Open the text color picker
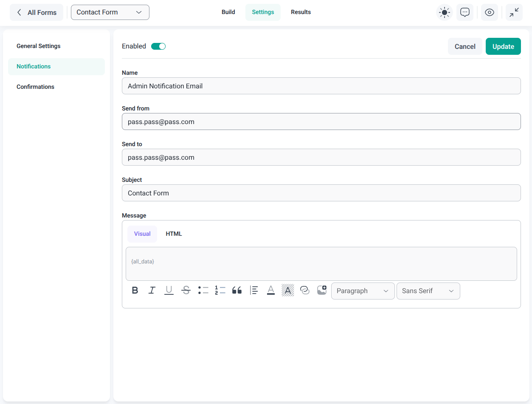 tap(271, 291)
